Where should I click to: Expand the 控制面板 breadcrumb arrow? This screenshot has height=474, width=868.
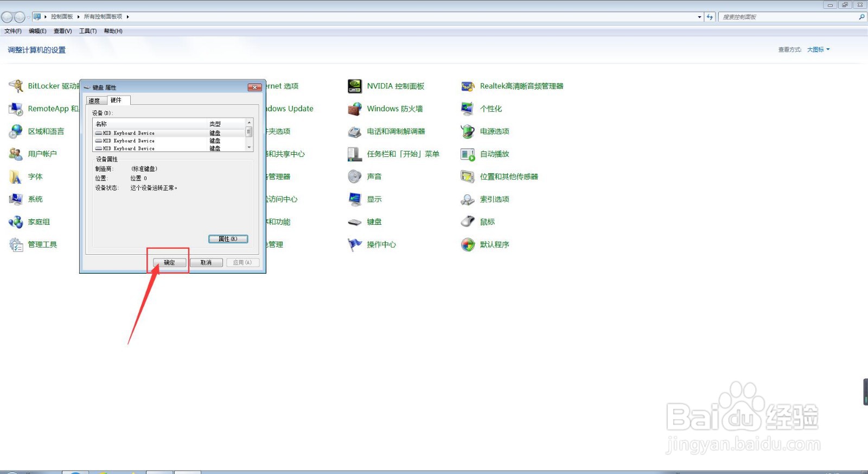click(x=79, y=17)
